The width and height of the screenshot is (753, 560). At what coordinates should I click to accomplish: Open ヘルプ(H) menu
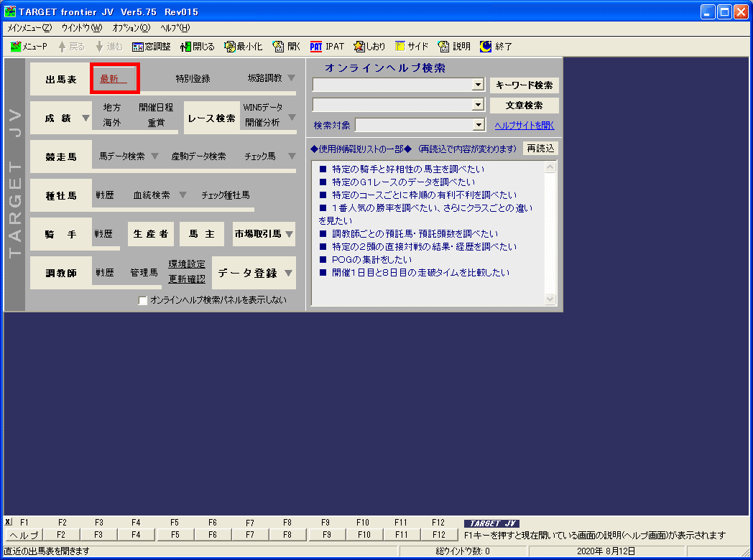tap(175, 28)
